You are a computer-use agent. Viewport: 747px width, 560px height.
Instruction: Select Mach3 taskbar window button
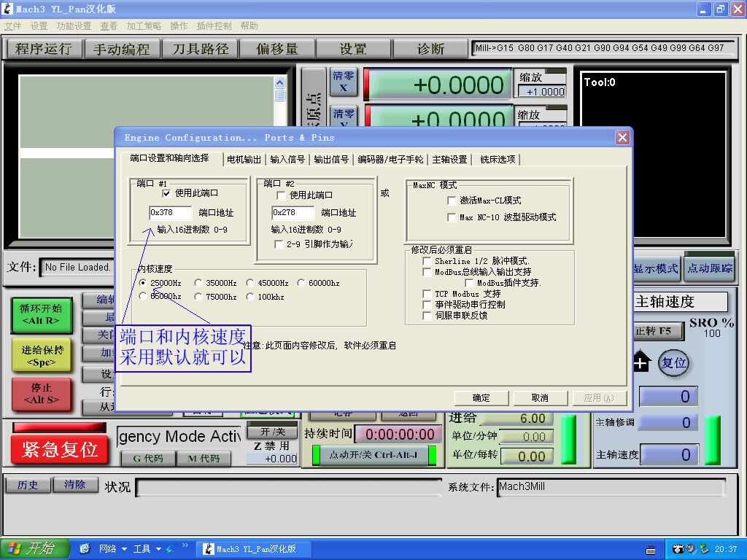click(x=253, y=548)
